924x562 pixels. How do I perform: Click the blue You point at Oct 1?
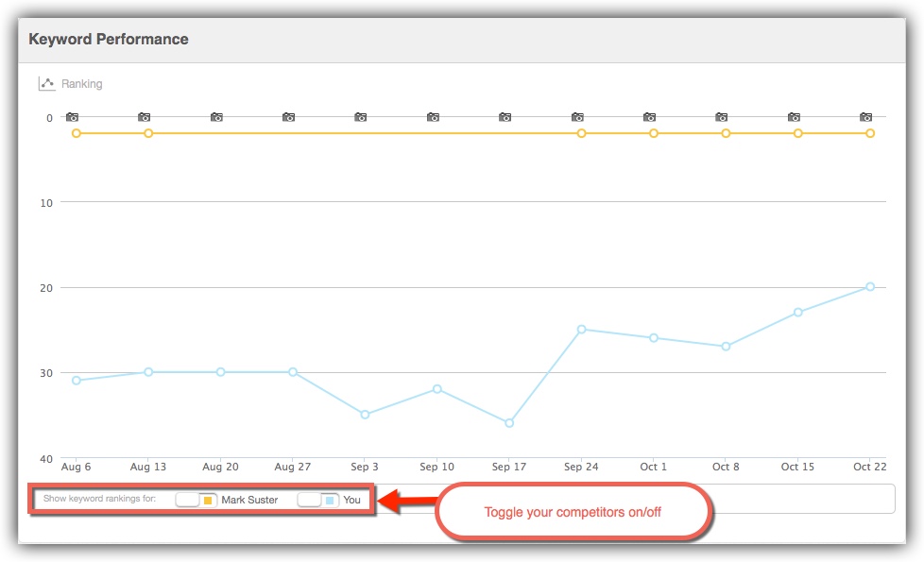pos(654,338)
